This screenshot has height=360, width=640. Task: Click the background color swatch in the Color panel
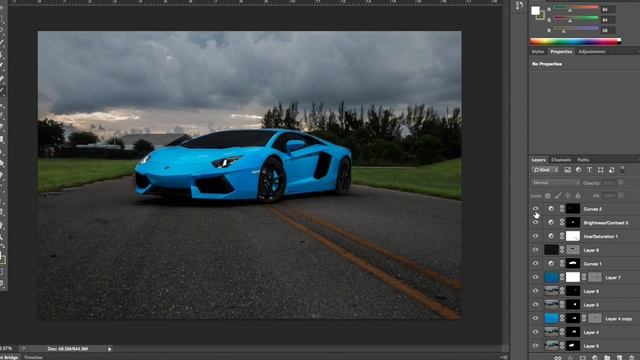coord(541,16)
